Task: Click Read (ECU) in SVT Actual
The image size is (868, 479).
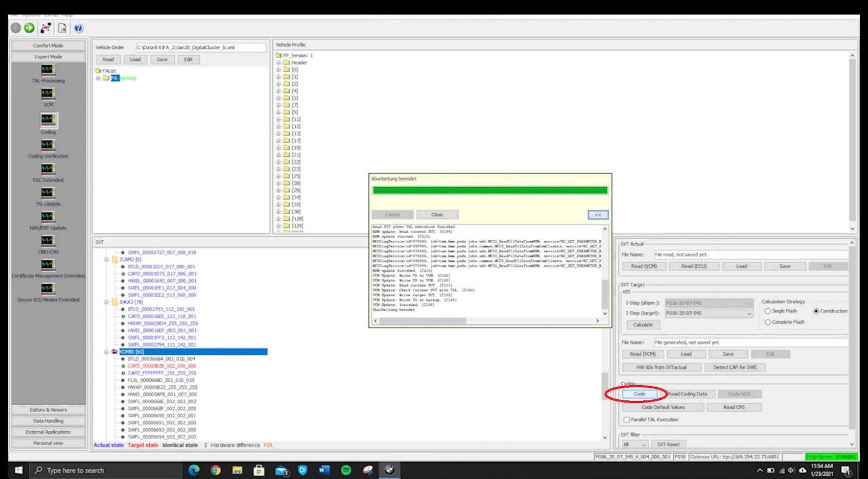Action: [694, 266]
